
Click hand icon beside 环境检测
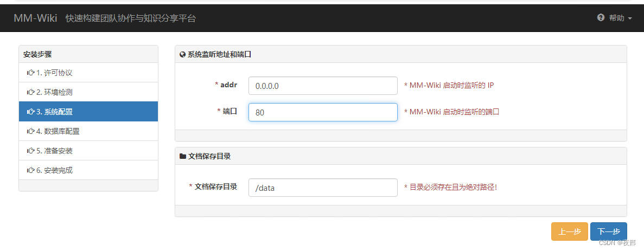[x=30, y=92]
